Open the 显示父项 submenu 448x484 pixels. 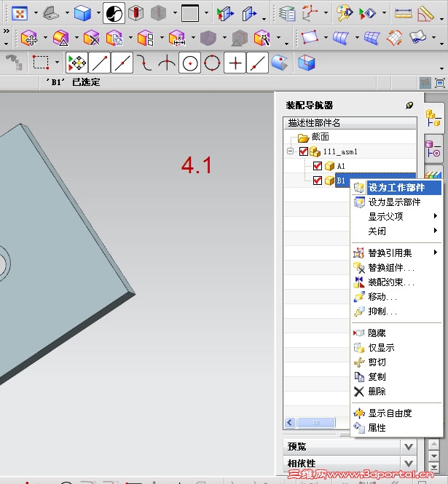tap(397, 216)
